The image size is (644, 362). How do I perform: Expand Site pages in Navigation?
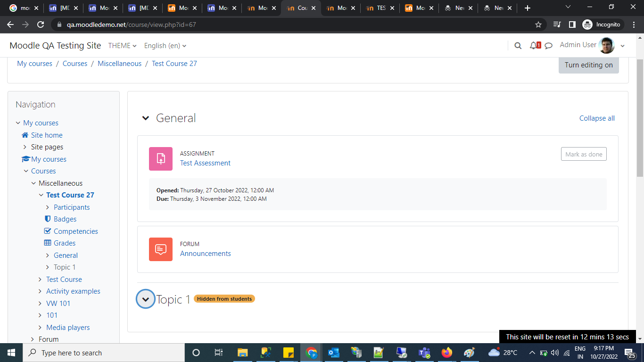click(25, 147)
